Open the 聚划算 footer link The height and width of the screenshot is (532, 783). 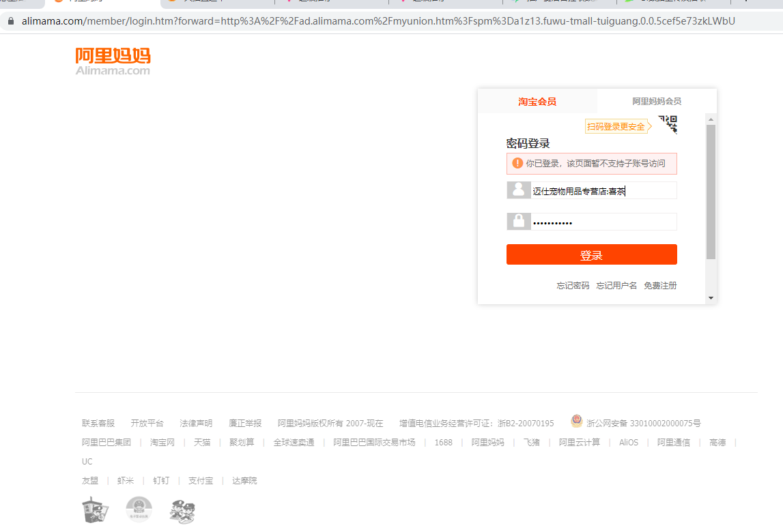click(242, 442)
